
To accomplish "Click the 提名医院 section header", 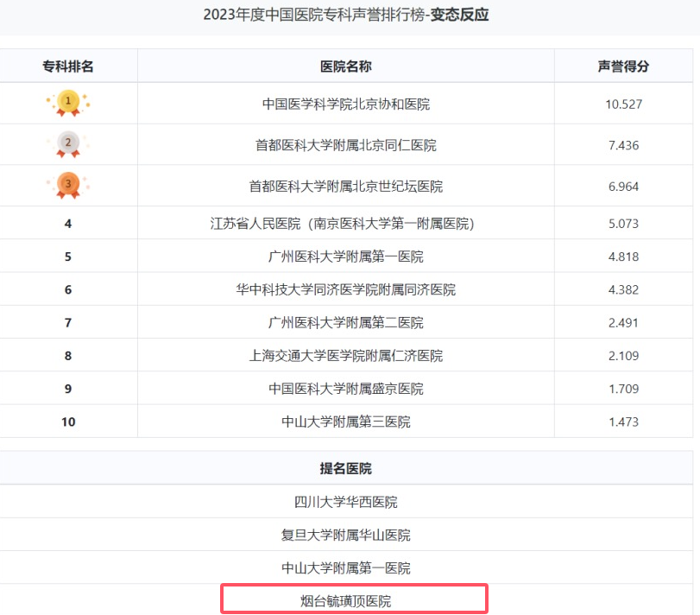I will pos(346,468).
